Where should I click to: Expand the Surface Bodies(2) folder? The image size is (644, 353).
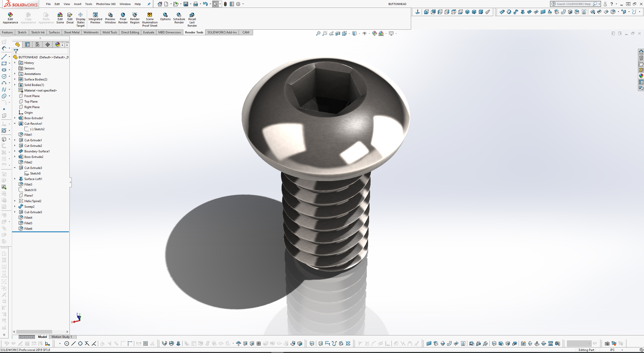click(15, 79)
